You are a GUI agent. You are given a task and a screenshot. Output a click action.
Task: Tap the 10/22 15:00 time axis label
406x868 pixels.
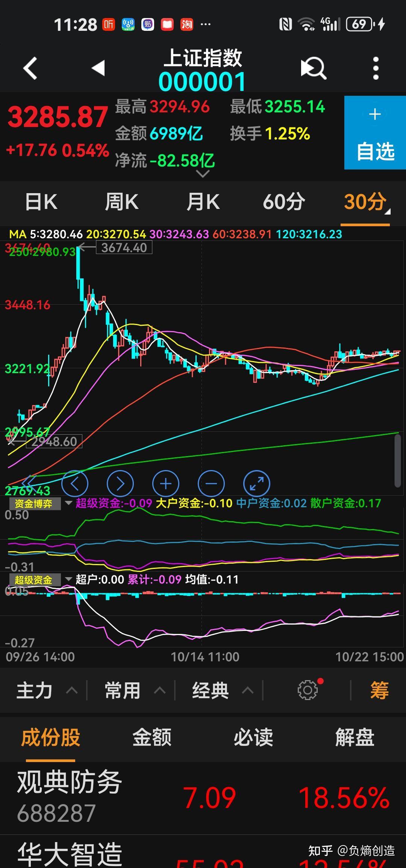pos(370,657)
